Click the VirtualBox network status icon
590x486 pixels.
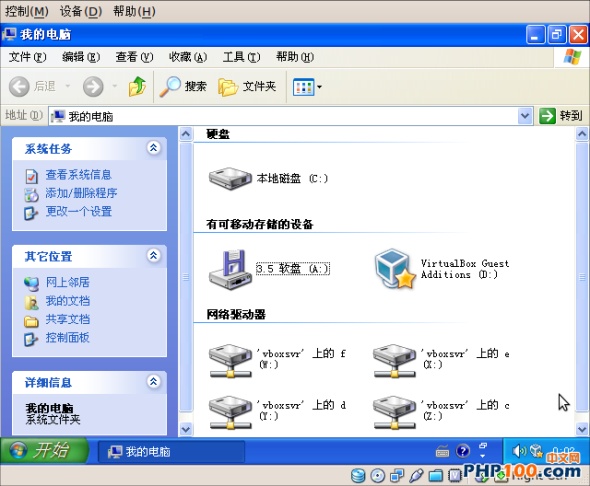397,475
